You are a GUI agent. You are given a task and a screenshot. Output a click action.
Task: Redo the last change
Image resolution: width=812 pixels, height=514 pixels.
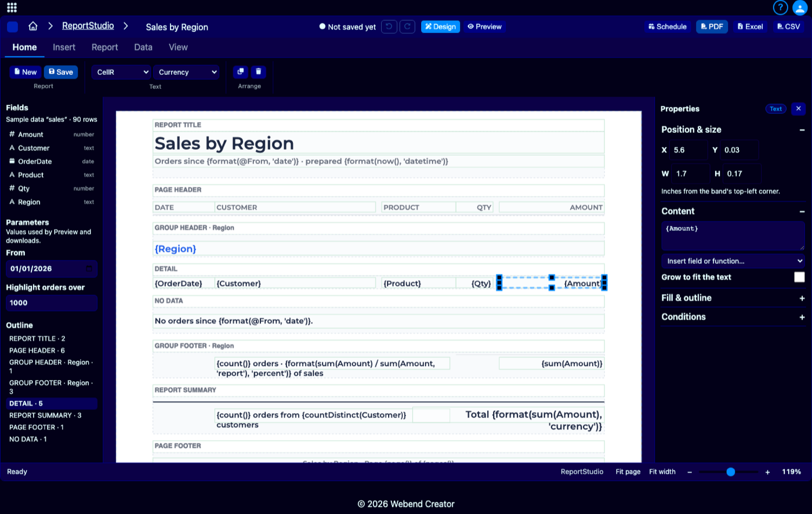click(x=407, y=27)
